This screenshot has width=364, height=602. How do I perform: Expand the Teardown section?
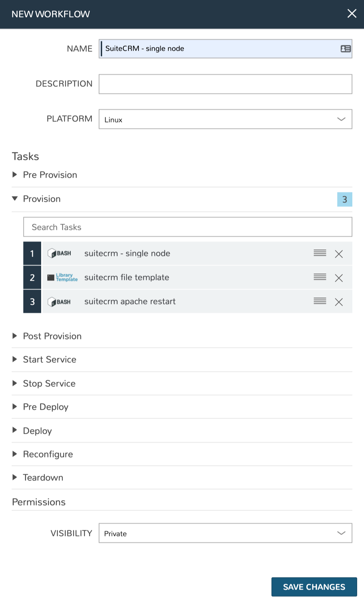tap(15, 477)
